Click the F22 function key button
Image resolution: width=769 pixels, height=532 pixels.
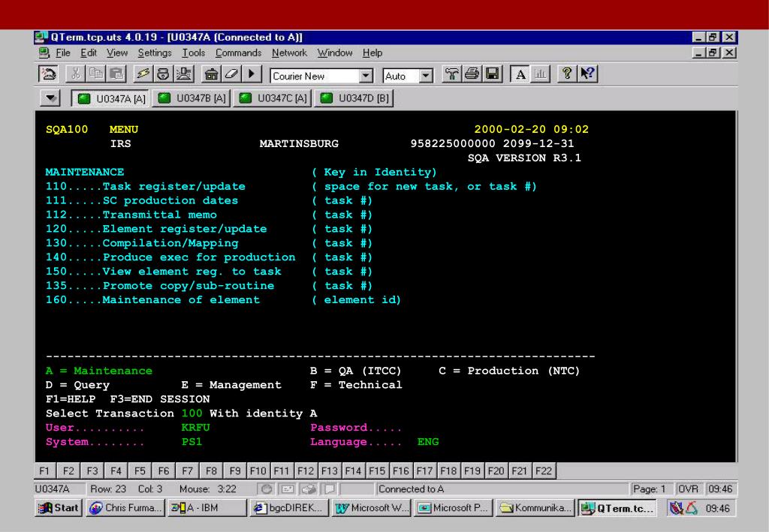(544, 470)
